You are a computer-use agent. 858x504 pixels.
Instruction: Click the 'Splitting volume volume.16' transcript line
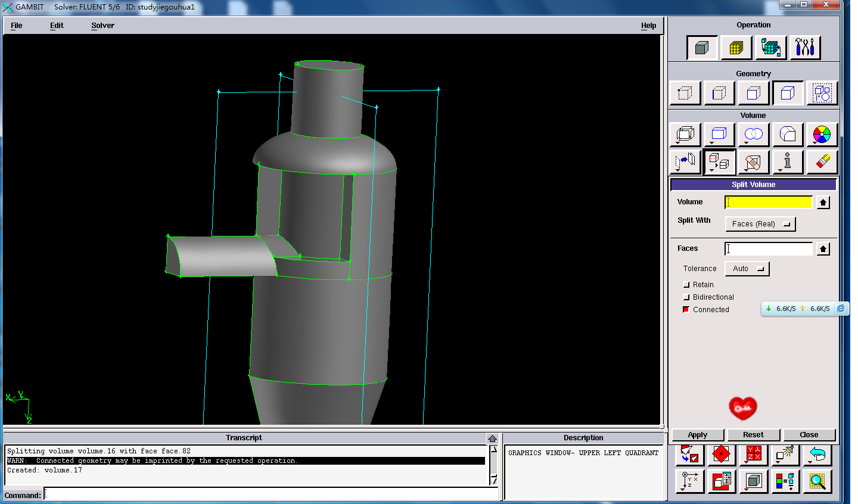click(x=99, y=452)
